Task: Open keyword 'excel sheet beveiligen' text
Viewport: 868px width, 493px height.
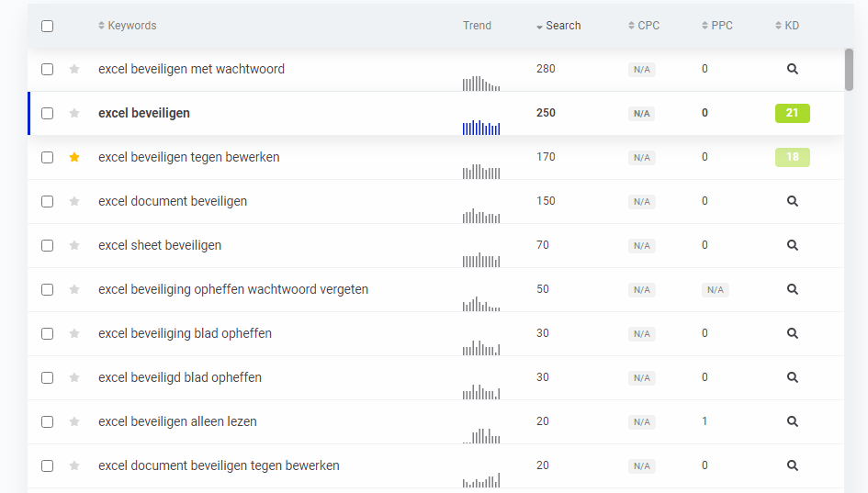Action: pyautogui.click(x=160, y=245)
